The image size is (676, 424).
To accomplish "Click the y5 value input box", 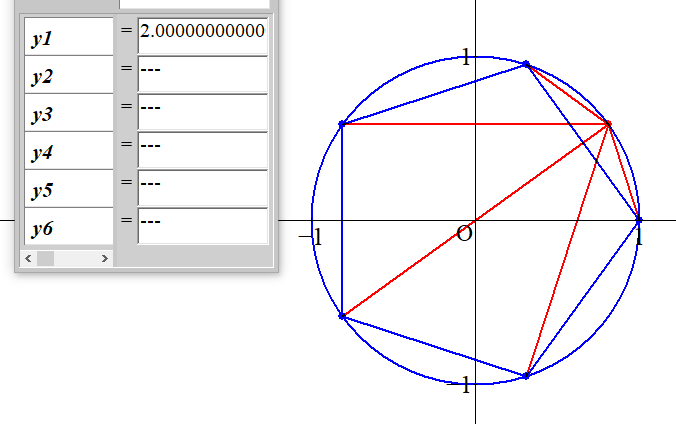I will [203, 188].
